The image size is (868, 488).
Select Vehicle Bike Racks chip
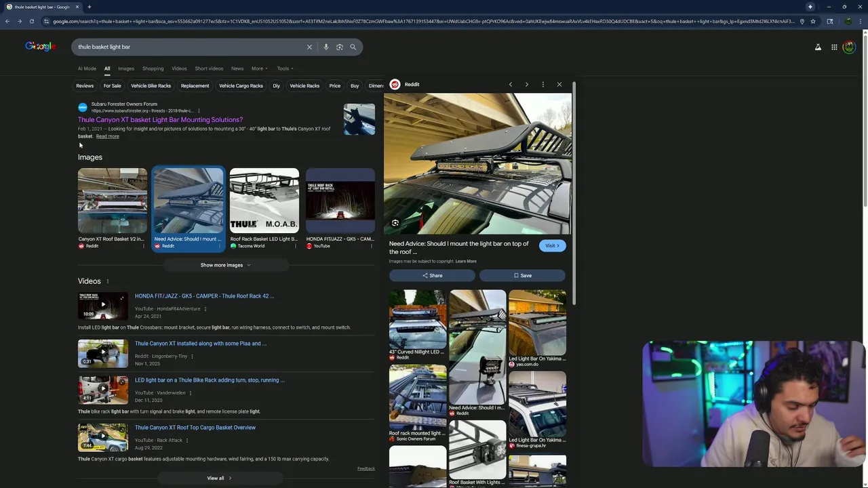point(151,86)
